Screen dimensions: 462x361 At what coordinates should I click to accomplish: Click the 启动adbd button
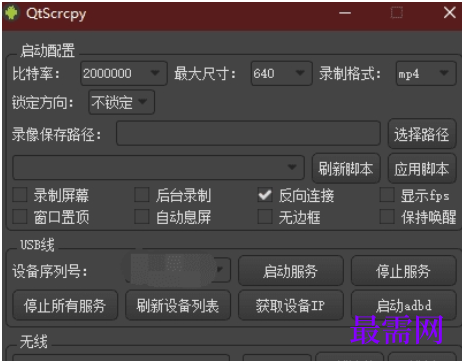click(404, 305)
